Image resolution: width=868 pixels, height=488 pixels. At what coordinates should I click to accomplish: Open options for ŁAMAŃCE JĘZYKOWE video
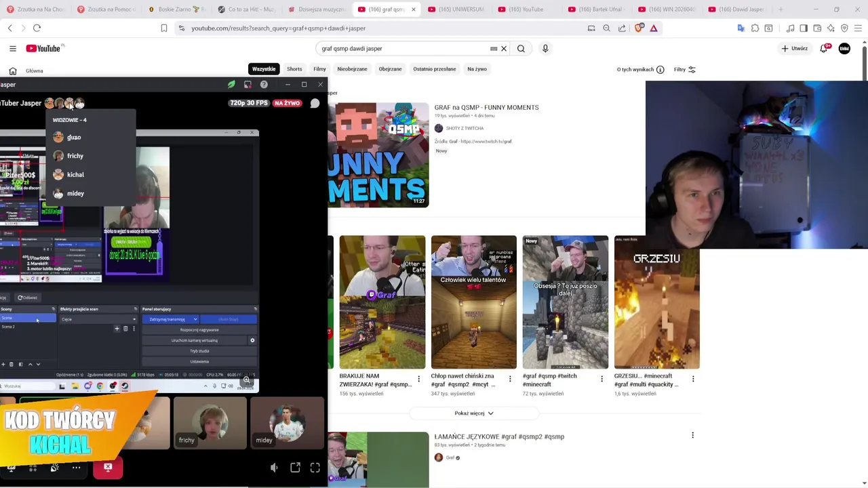(x=692, y=435)
